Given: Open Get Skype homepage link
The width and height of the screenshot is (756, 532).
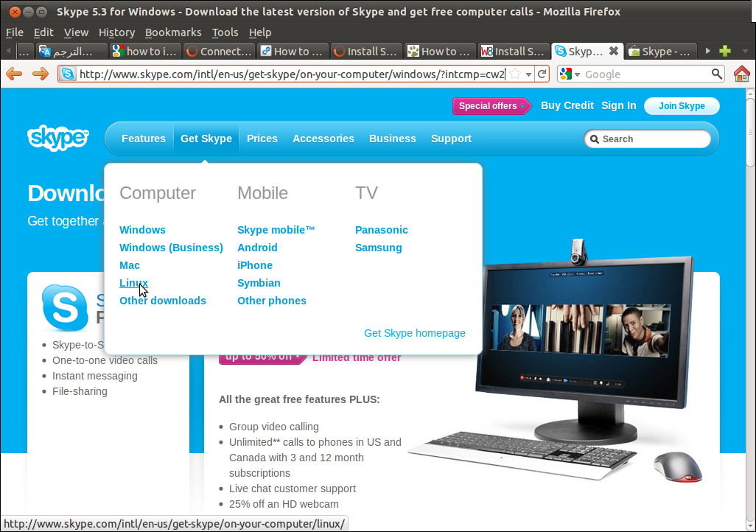Looking at the screenshot, I should 415,333.
